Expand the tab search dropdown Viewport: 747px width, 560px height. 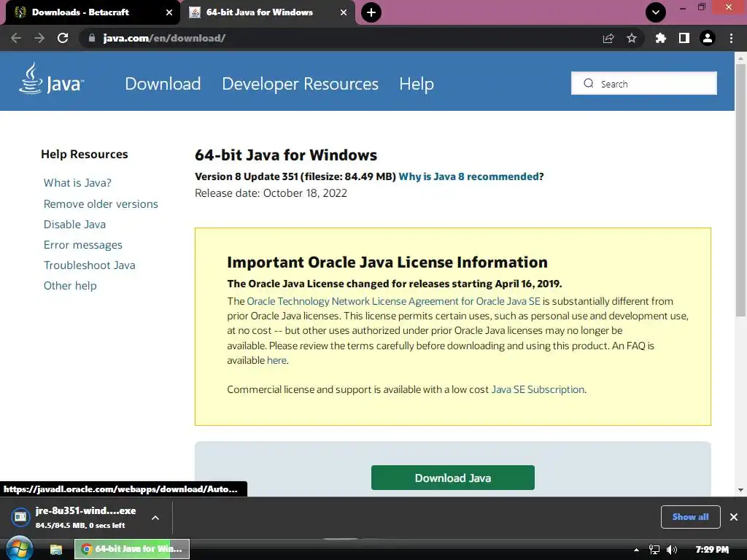(656, 12)
